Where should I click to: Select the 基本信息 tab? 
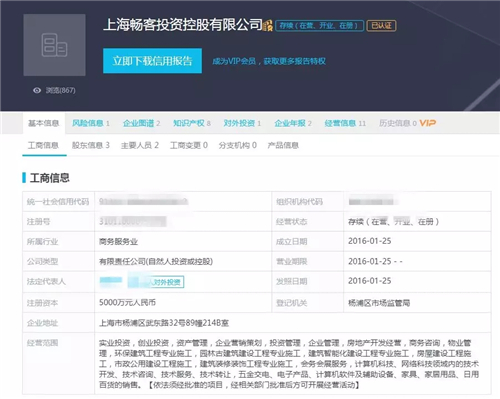44,123
